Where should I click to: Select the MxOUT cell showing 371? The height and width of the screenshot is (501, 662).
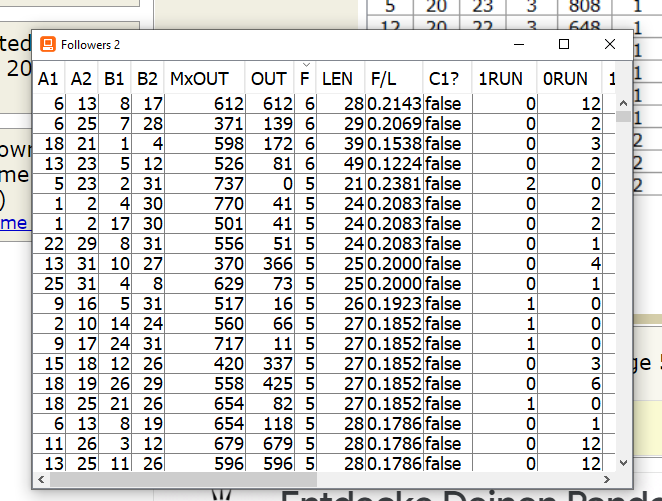pyautogui.click(x=204, y=124)
